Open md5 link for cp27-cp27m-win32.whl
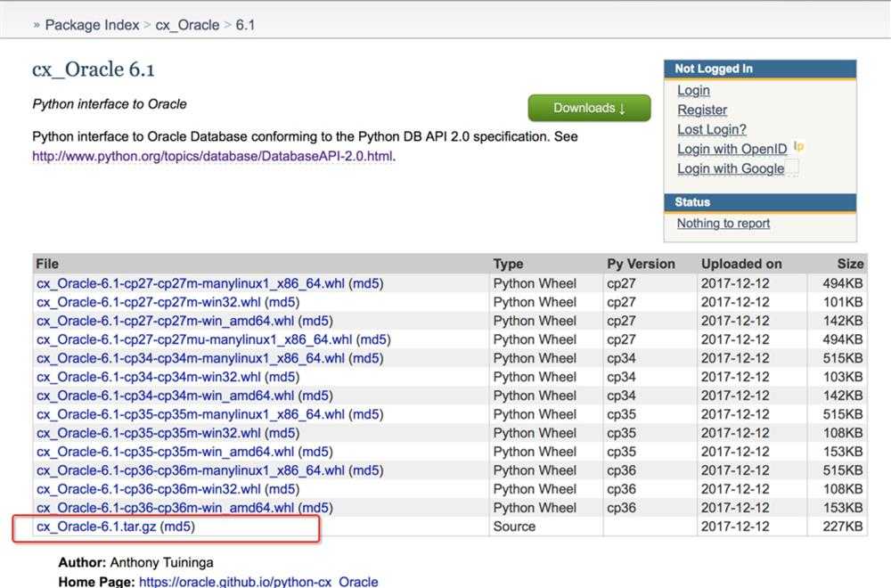891x588 pixels. pos(282,302)
